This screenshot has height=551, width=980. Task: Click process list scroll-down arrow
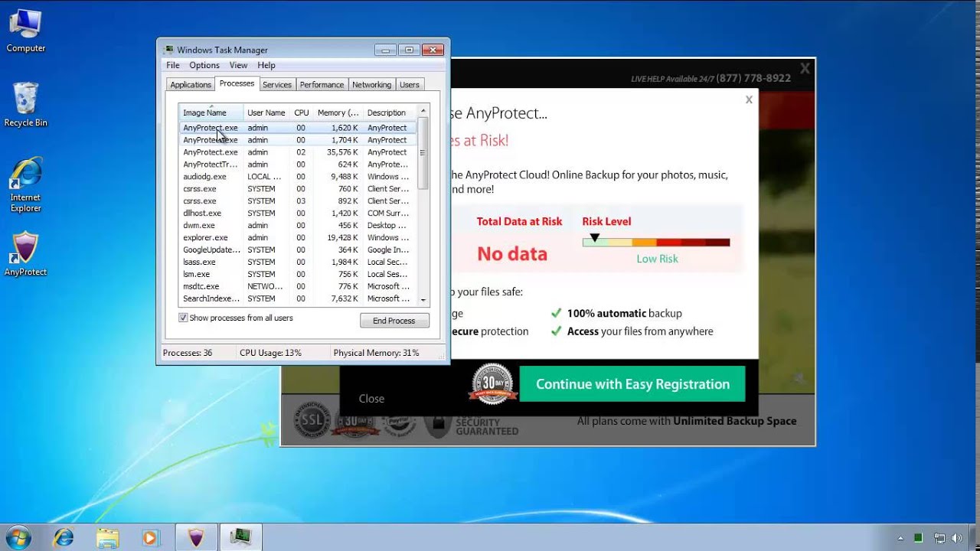[423, 300]
